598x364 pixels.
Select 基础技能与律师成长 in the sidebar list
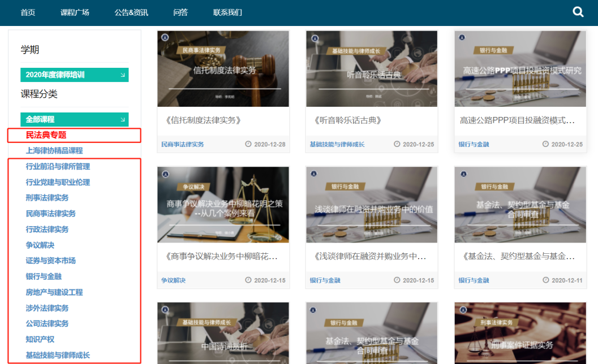(x=58, y=355)
